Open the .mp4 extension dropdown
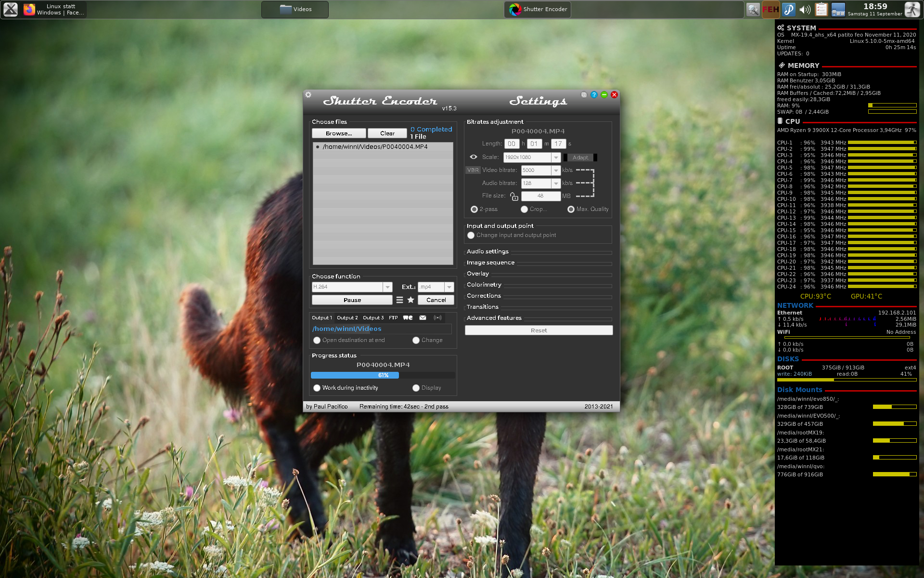Image resolution: width=924 pixels, height=578 pixels. coord(449,287)
